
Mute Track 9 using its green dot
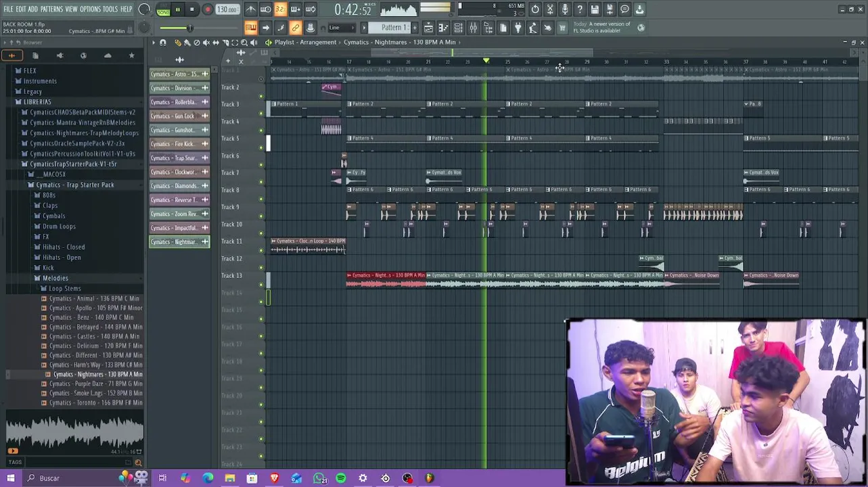[262, 215]
